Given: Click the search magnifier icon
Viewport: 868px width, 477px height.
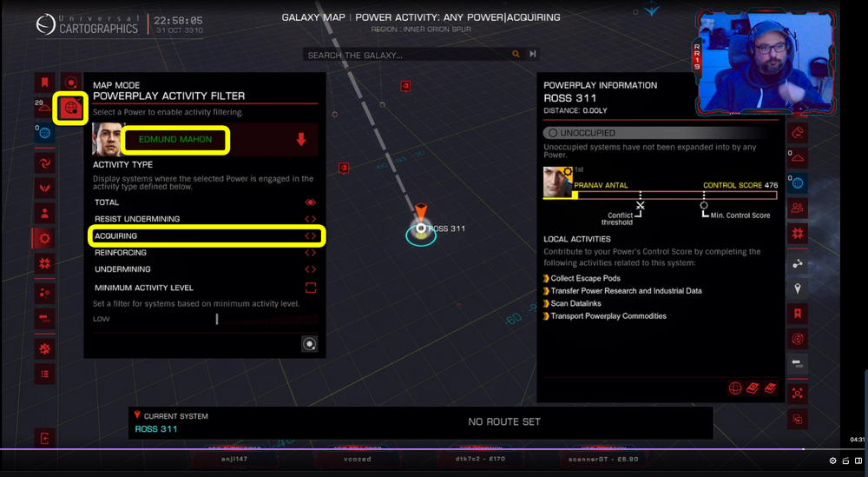Looking at the screenshot, I should coord(516,54).
